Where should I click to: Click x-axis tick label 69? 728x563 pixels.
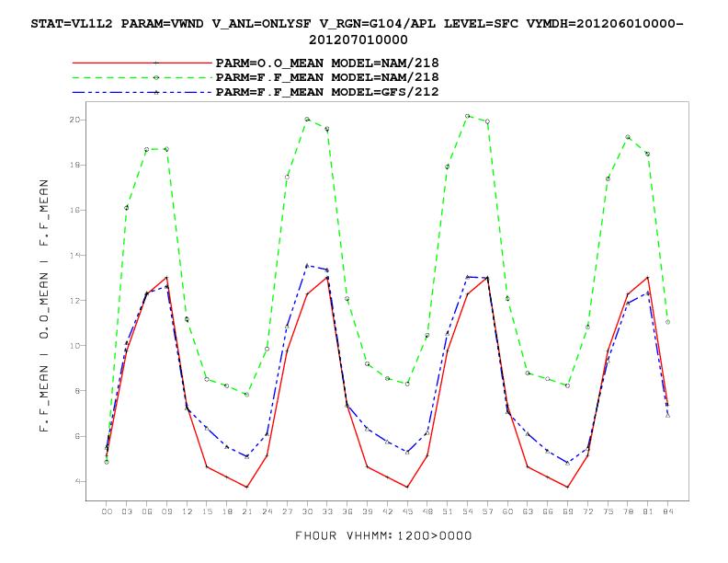(x=568, y=511)
